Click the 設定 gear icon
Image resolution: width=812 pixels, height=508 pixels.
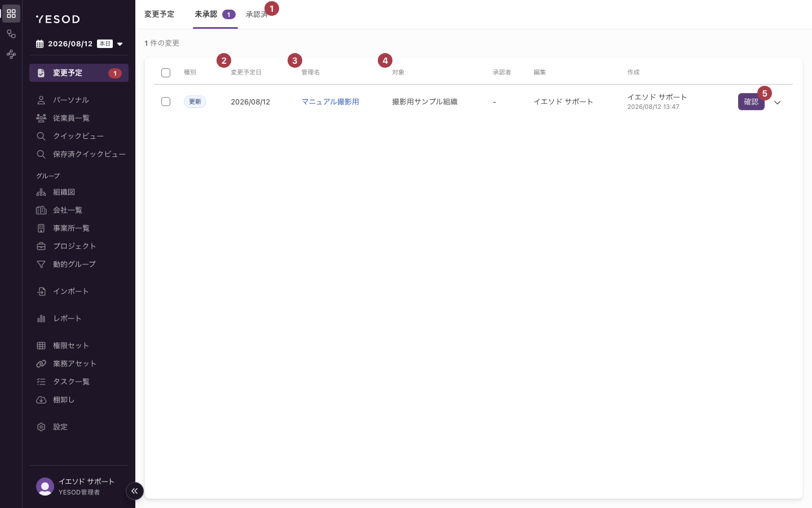point(41,427)
